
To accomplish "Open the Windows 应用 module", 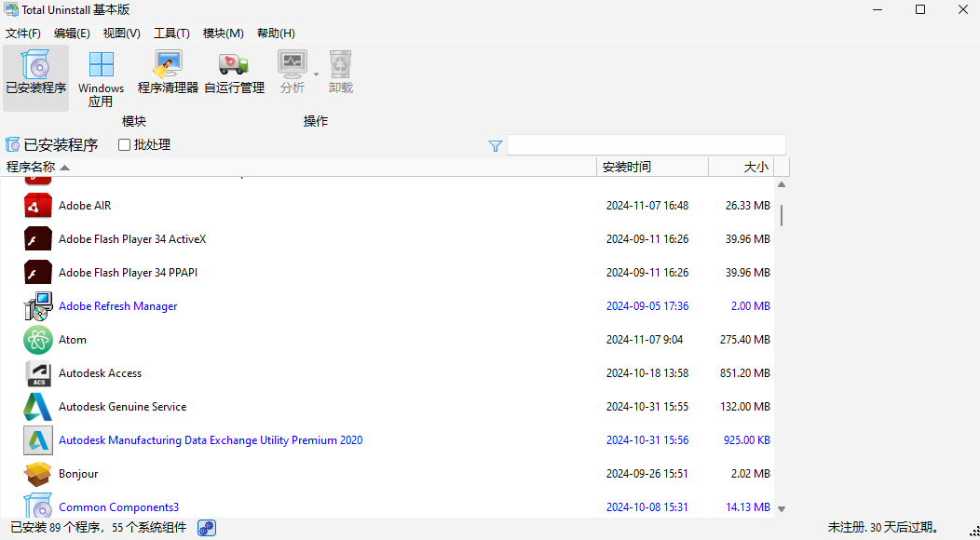I will coord(101,77).
